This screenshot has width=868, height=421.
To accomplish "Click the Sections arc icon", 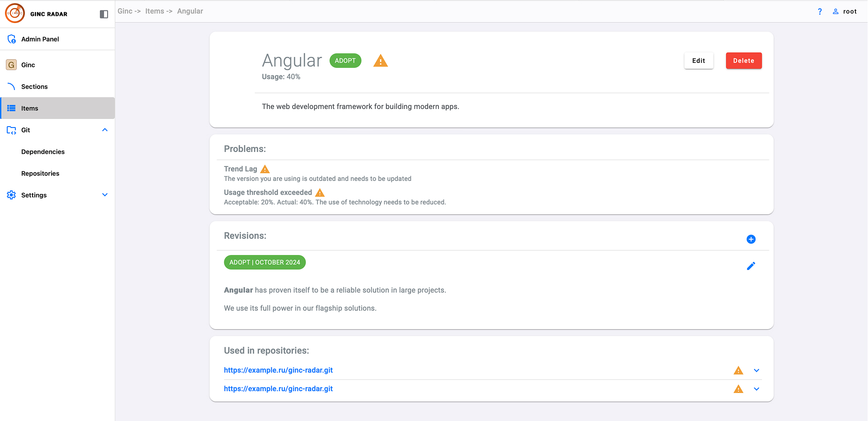I will [12, 86].
